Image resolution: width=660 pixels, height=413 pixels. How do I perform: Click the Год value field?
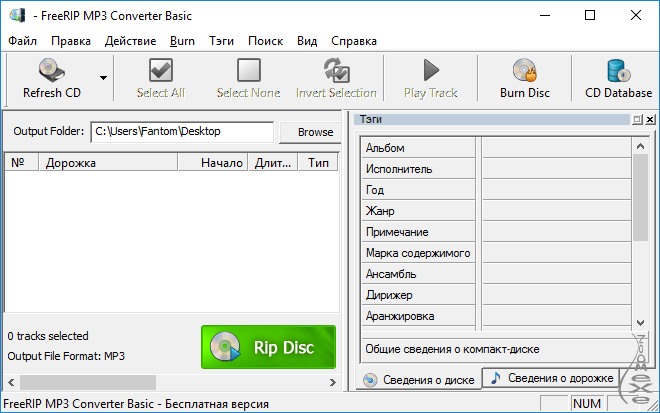[x=556, y=190]
